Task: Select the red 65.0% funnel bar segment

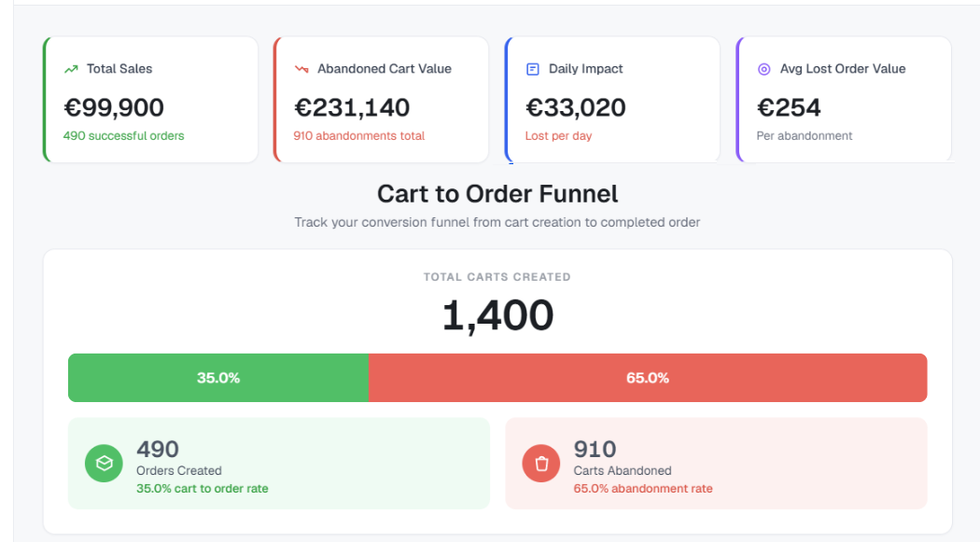Action: click(648, 378)
